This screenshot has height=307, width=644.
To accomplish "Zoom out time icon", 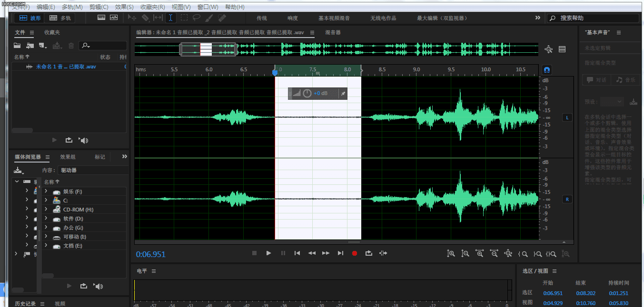I will point(494,253).
